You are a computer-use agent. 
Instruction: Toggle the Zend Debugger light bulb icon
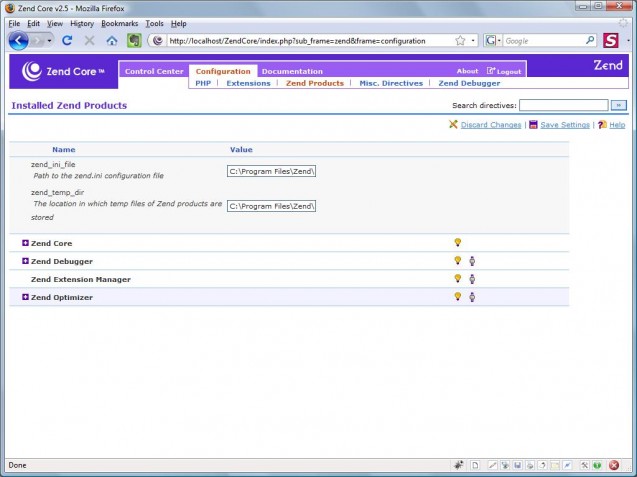[x=457, y=260]
